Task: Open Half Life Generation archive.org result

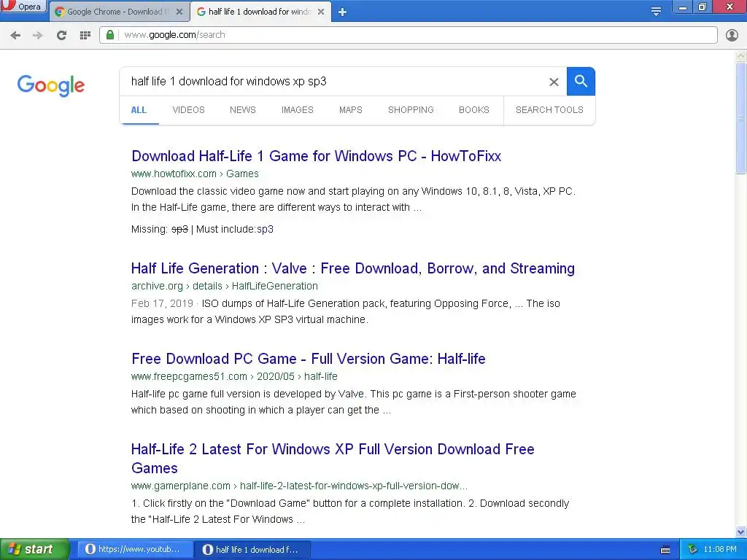Action: click(353, 268)
